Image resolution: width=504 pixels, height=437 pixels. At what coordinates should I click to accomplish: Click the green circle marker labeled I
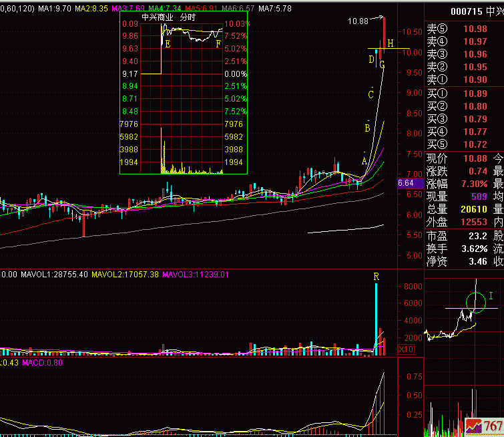click(x=475, y=303)
